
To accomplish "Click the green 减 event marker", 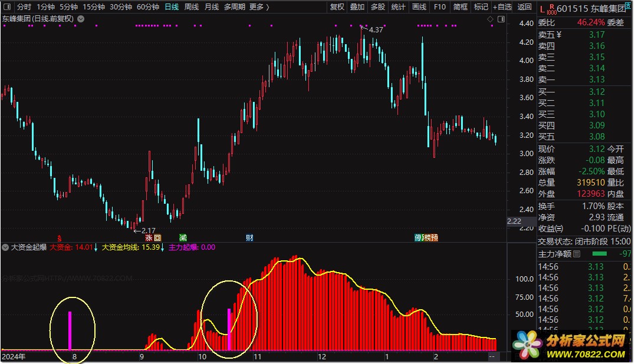I will [x=183, y=238].
